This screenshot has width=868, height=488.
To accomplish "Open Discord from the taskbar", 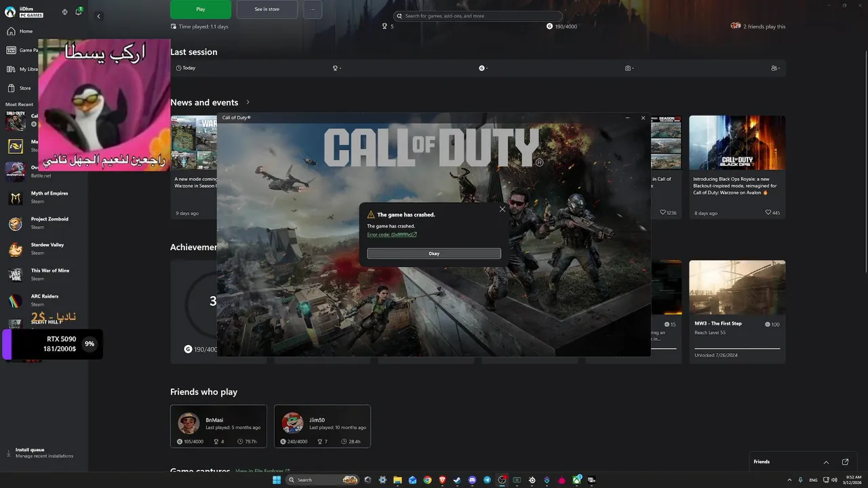I will click(x=472, y=480).
